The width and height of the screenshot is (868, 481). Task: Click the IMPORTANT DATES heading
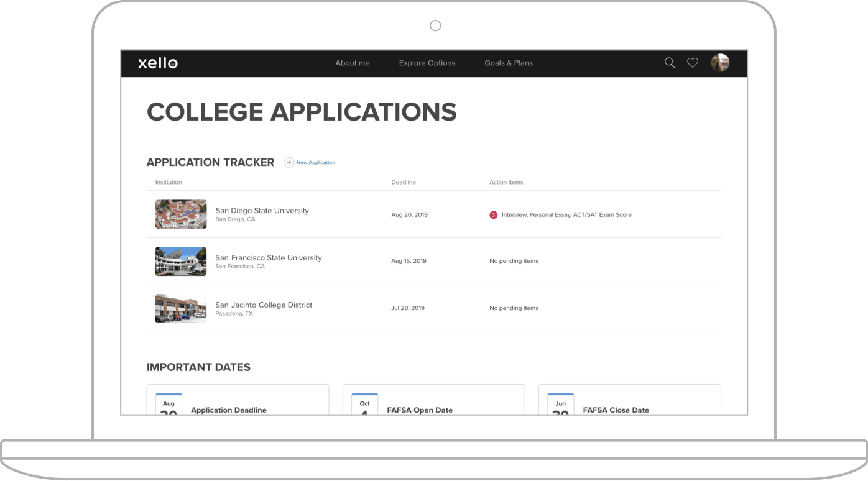point(198,367)
